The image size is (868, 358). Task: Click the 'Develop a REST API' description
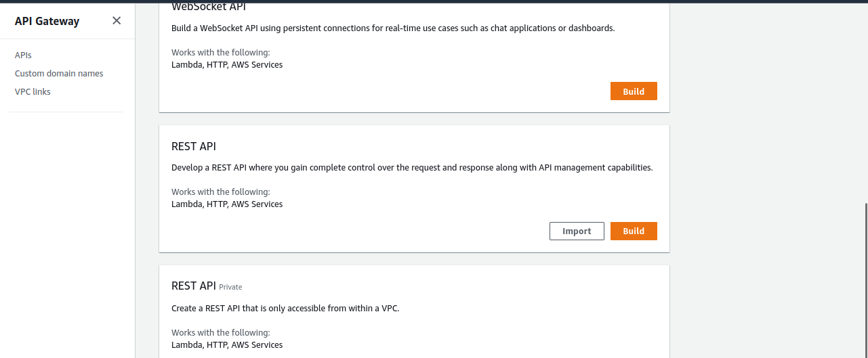pyautogui.click(x=412, y=167)
